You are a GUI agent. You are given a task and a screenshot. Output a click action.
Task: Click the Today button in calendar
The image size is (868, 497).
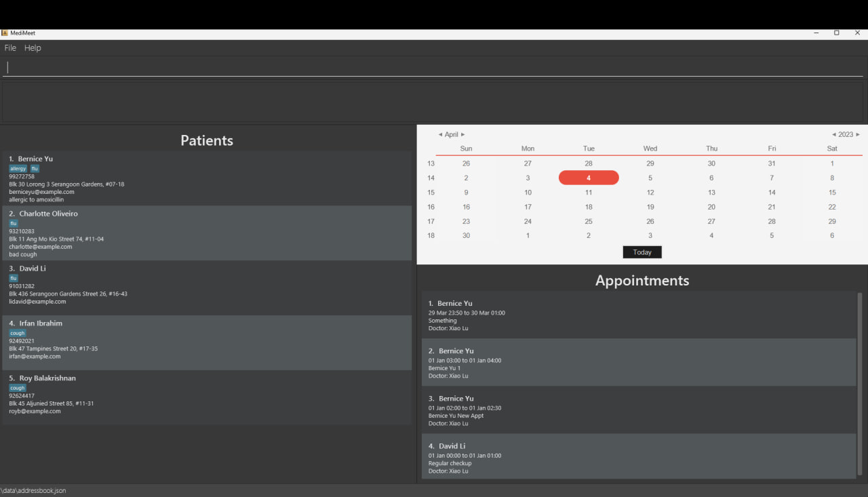click(x=642, y=252)
